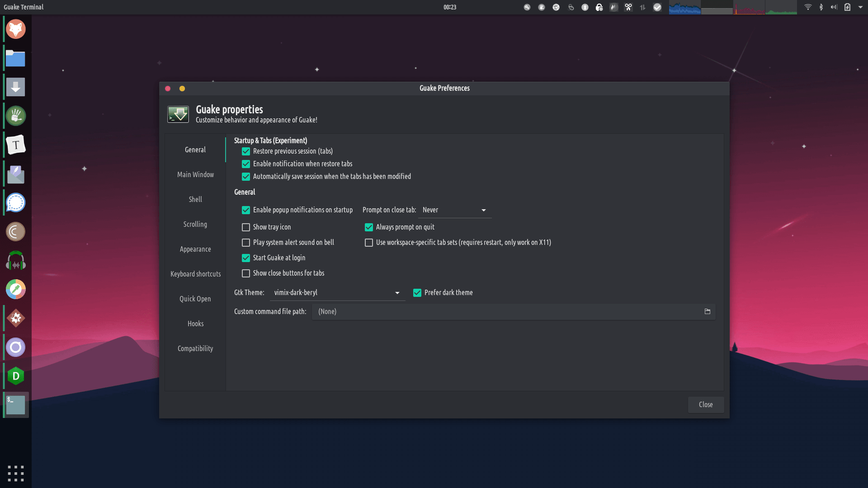This screenshot has width=868, height=488.
Task: Minimize preferences with yellow window button
Action: pyautogui.click(x=182, y=89)
